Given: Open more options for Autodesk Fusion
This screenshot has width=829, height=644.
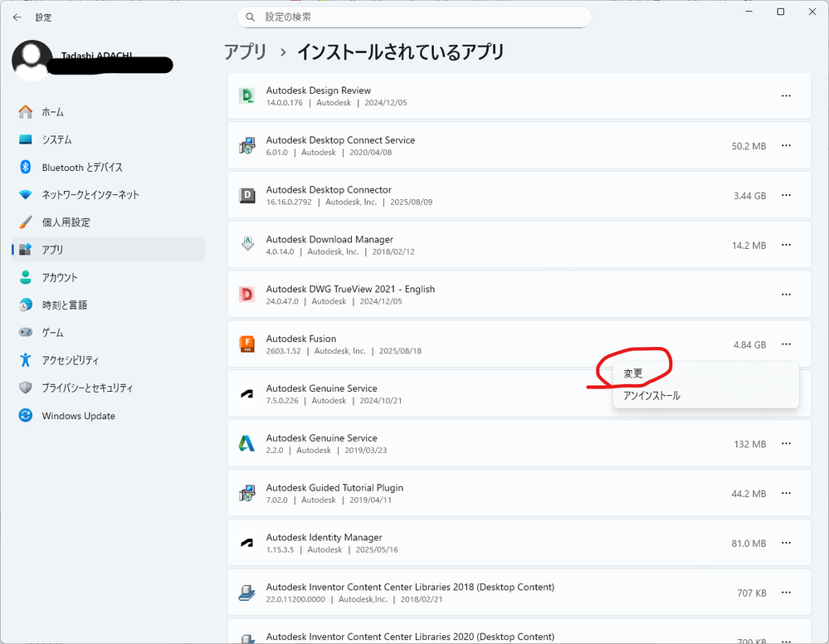Looking at the screenshot, I should coord(786,344).
